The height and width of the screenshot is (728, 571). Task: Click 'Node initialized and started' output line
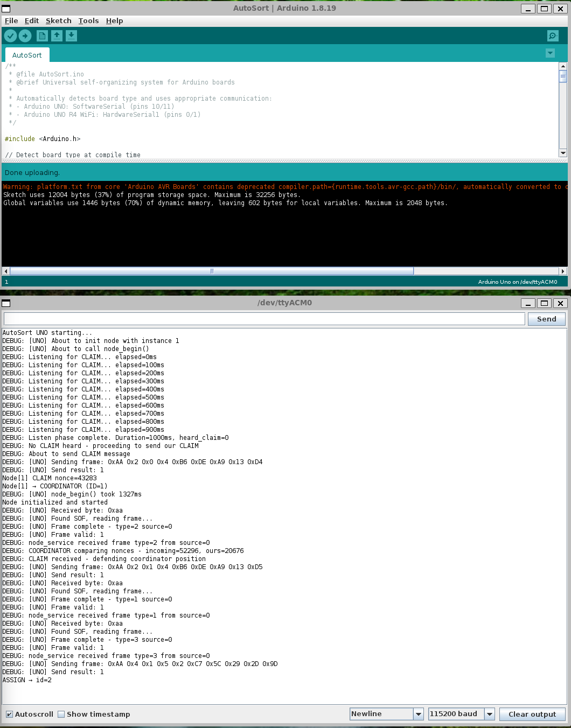55,502
